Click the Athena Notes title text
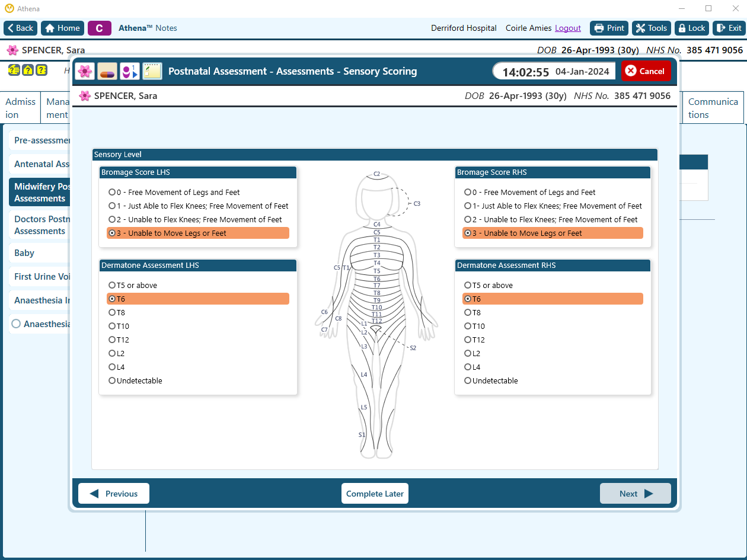 pos(148,28)
